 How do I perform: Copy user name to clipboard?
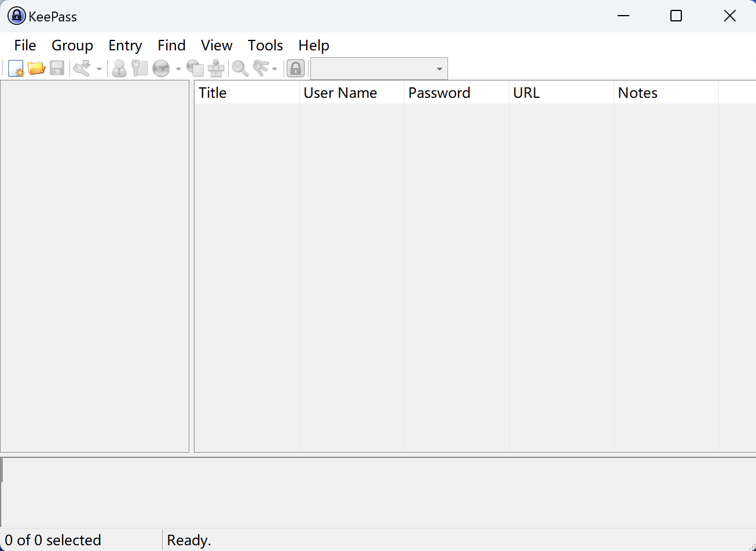click(119, 68)
